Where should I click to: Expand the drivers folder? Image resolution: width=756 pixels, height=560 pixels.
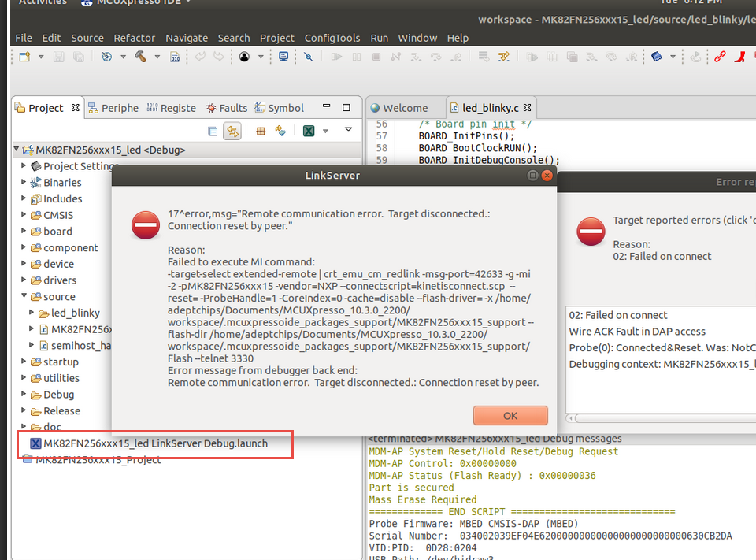coord(23,280)
